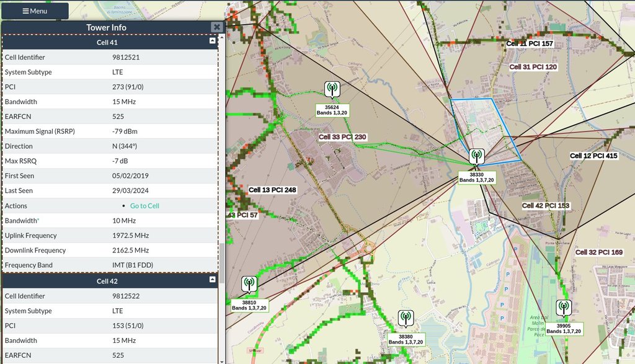The image size is (635, 364).
Task: Select the Cell 32 PCI 169 label
Action: tap(598, 252)
